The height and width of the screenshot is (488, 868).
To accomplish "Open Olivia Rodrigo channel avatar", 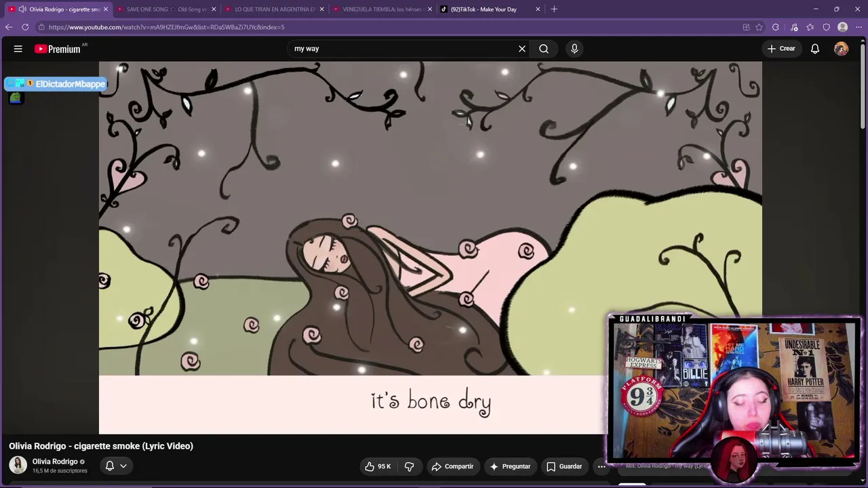I will point(18,465).
